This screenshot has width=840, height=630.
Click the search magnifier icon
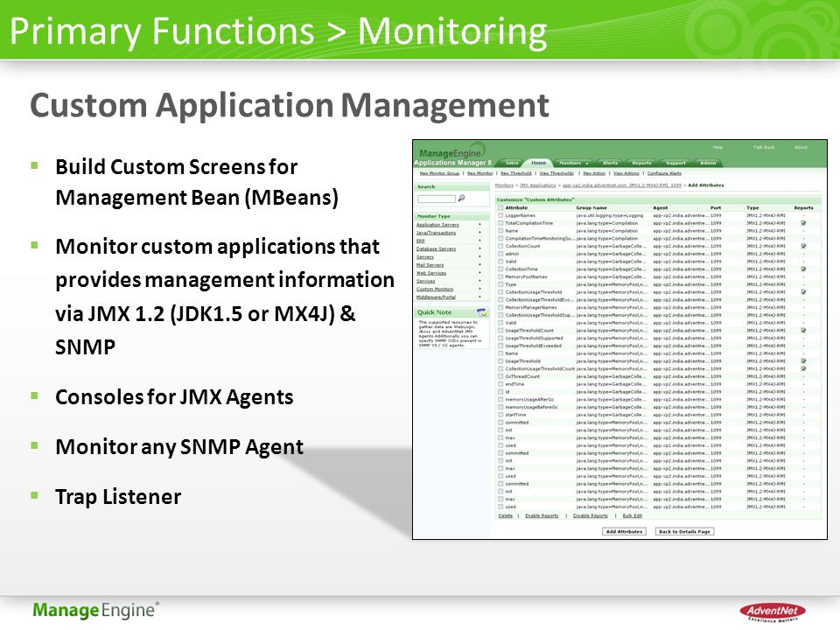(461, 199)
